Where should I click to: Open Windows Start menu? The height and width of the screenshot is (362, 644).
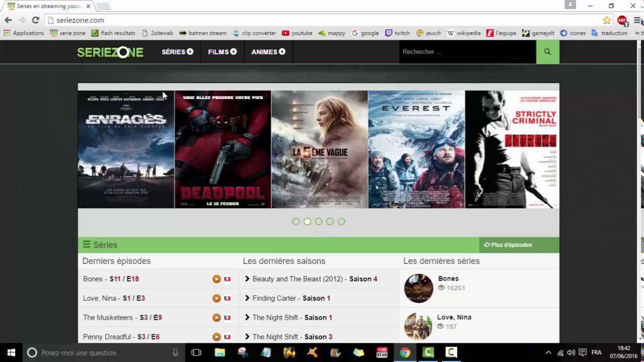[x=11, y=352]
